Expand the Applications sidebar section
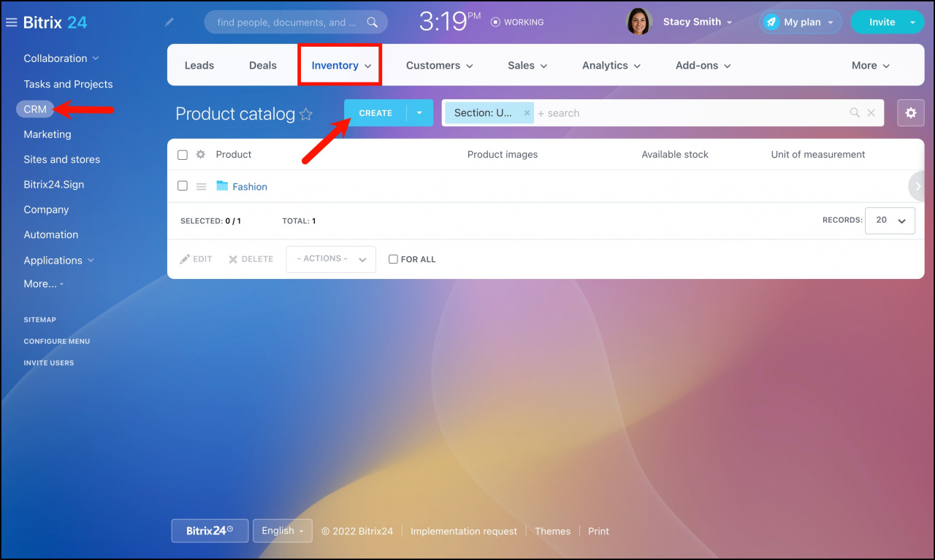 (59, 260)
